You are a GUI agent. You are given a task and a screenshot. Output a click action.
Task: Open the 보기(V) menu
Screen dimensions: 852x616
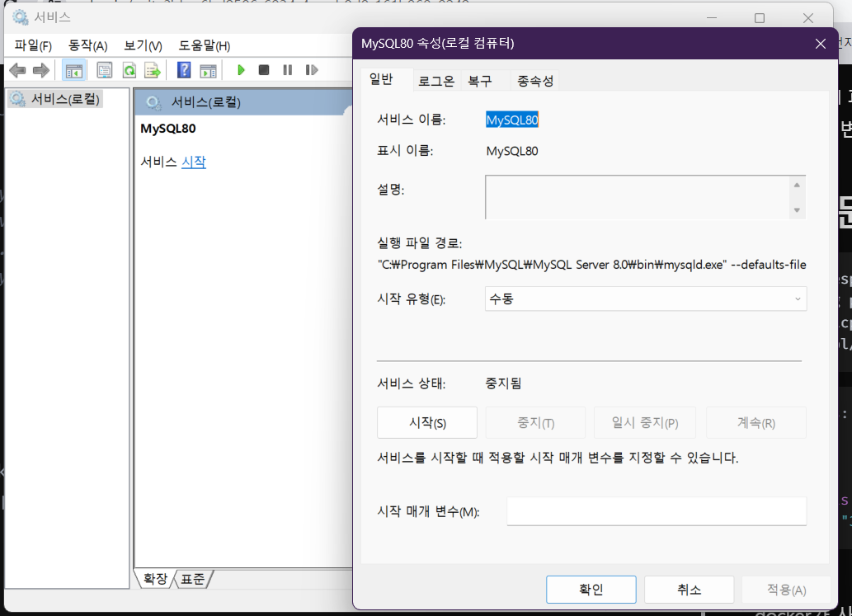[x=143, y=45]
